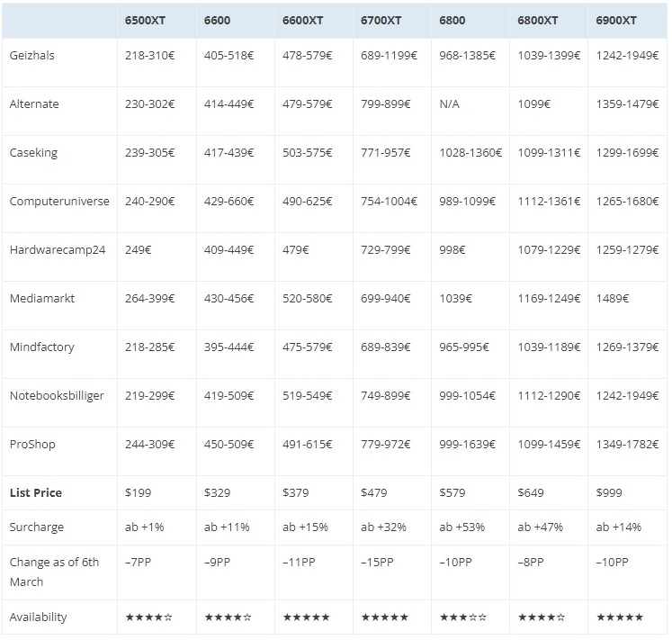Select the 6800XT column header
This screenshot has height=640, width=672.
[538, 20]
